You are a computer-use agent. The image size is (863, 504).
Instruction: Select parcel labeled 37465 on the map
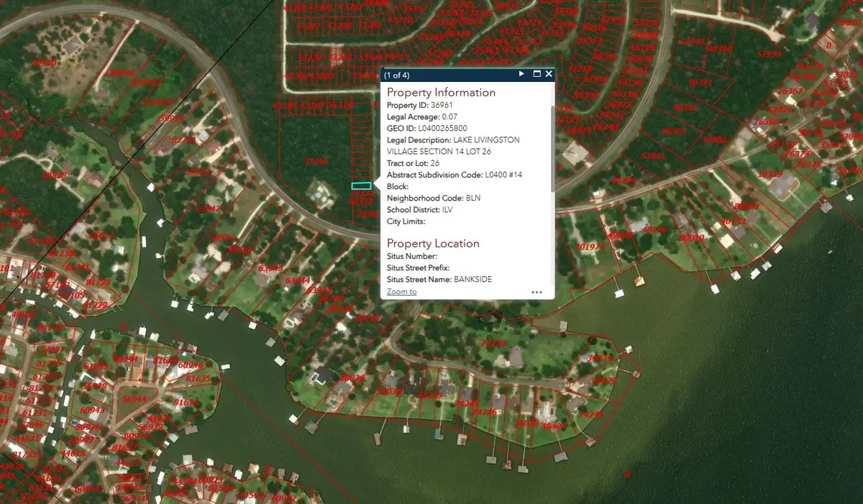(317, 161)
